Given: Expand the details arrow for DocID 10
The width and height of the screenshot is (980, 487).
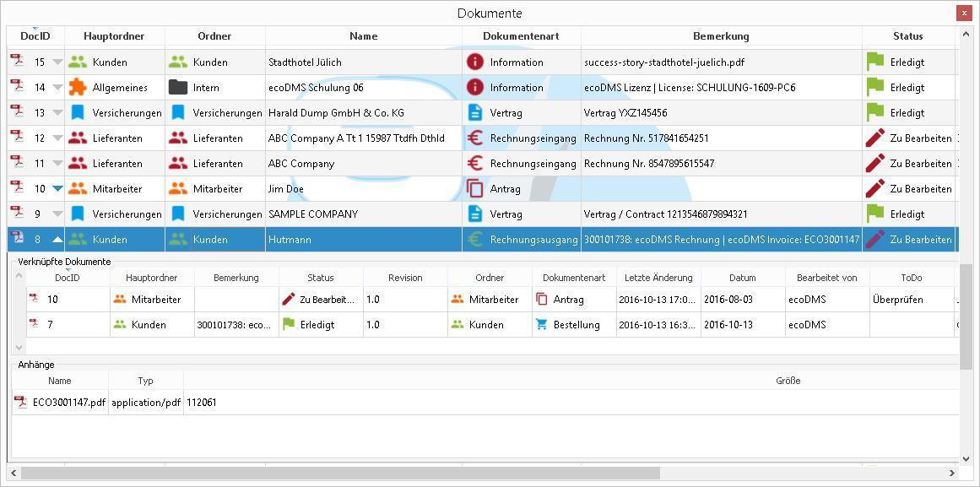Looking at the screenshot, I should [x=57, y=189].
